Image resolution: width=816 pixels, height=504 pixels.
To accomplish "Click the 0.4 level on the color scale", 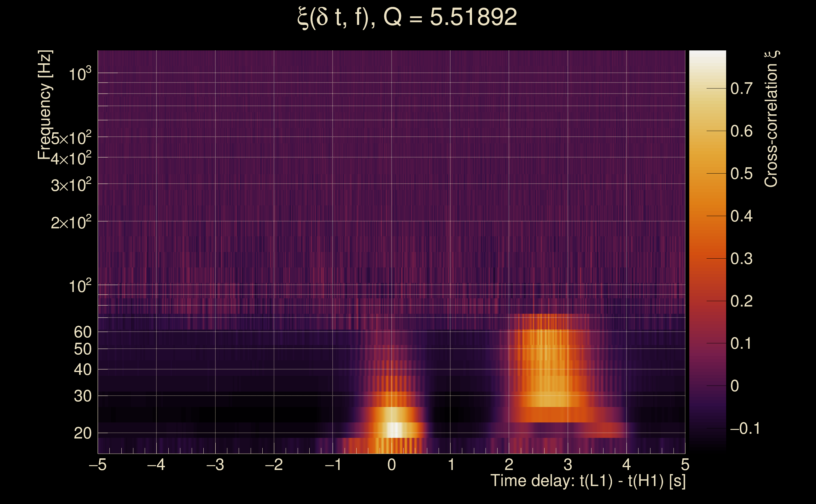I will (741, 216).
